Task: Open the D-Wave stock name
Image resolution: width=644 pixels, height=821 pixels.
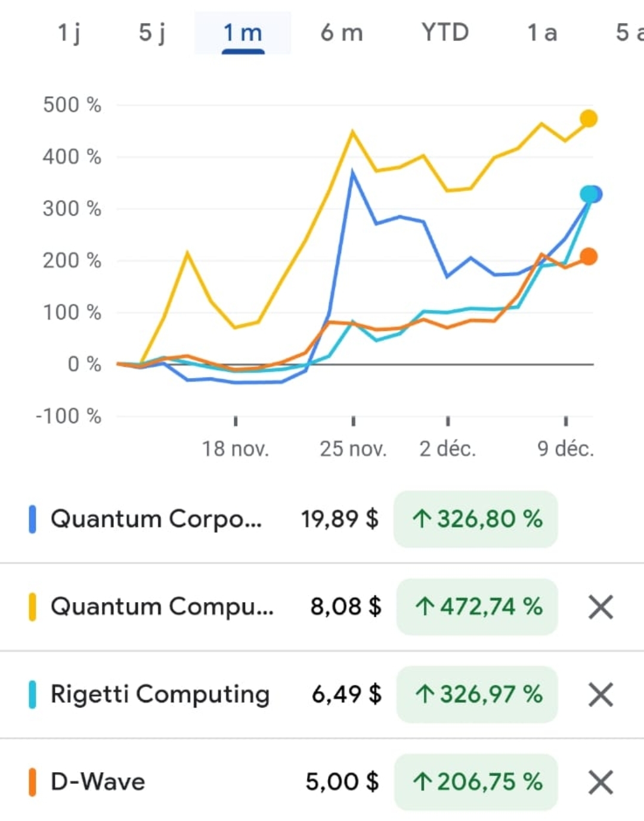Action: click(98, 782)
